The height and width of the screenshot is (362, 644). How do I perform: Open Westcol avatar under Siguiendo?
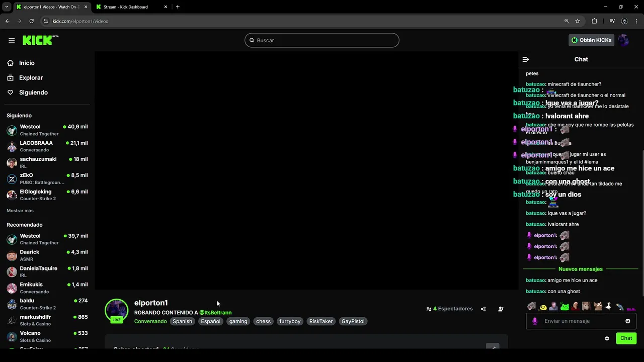(x=12, y=130)
